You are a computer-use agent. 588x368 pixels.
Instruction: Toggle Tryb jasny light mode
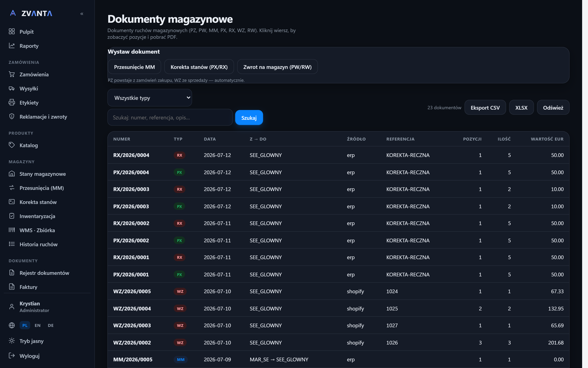pyautogui.click(x=31, y=341)
